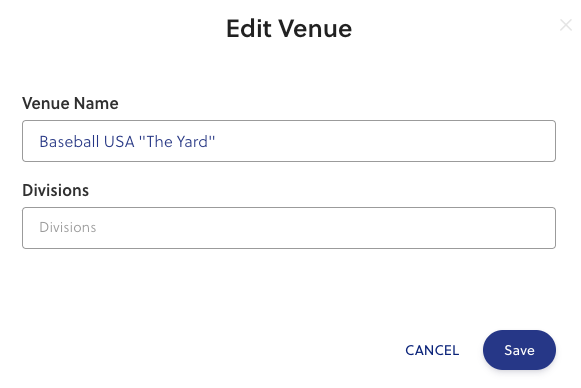Viewport: 581px width, 388px height.
Task: Select the Divisions label above the field
Action: tap(56, 190)
